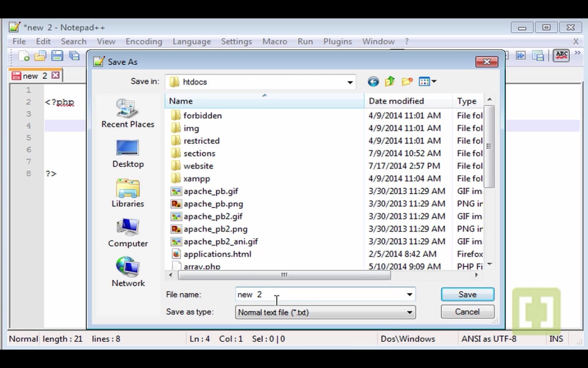The width and height of the screenshot is (588, 368).
Task: Open Desktop location in sidebar
Action: [x=128, y=153]
